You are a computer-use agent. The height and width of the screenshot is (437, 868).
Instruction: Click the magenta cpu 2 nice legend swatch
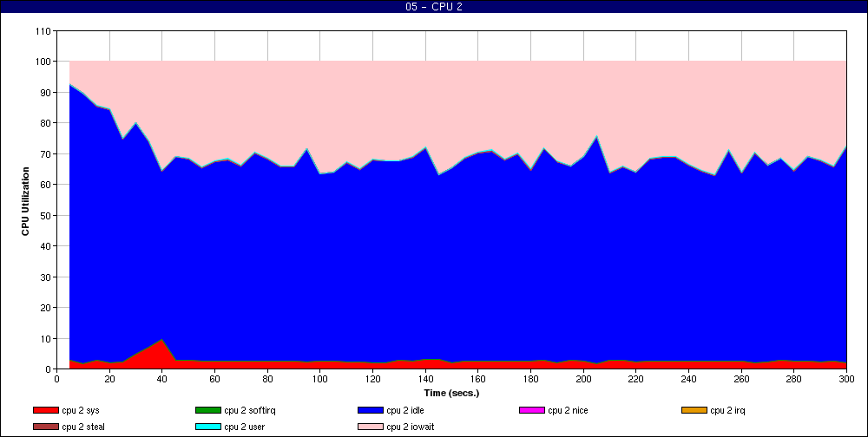tap(532, 410)
